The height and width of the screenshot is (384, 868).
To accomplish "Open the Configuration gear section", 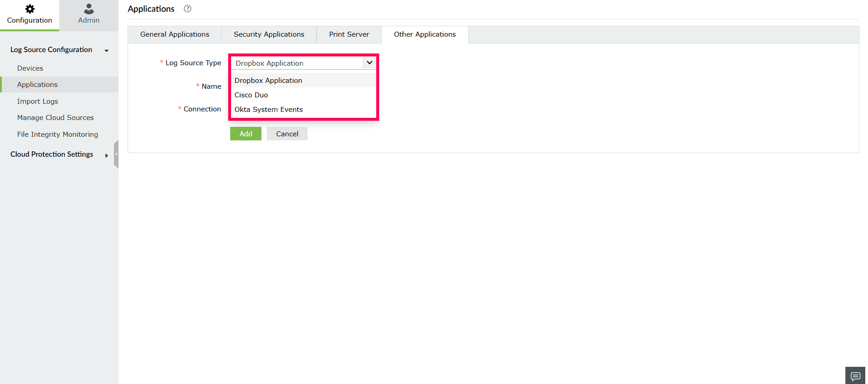I will (29, 15).
